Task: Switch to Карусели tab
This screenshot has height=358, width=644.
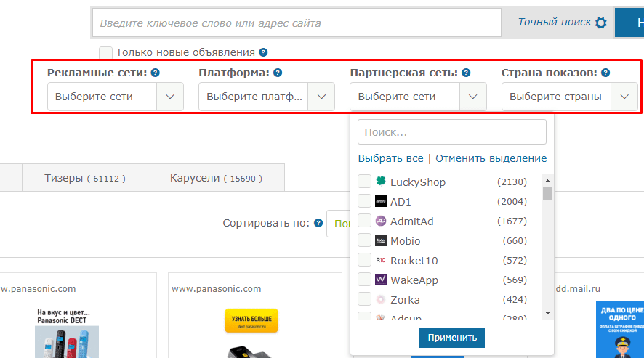Action: pyautogui.click(x=216, y=178)
